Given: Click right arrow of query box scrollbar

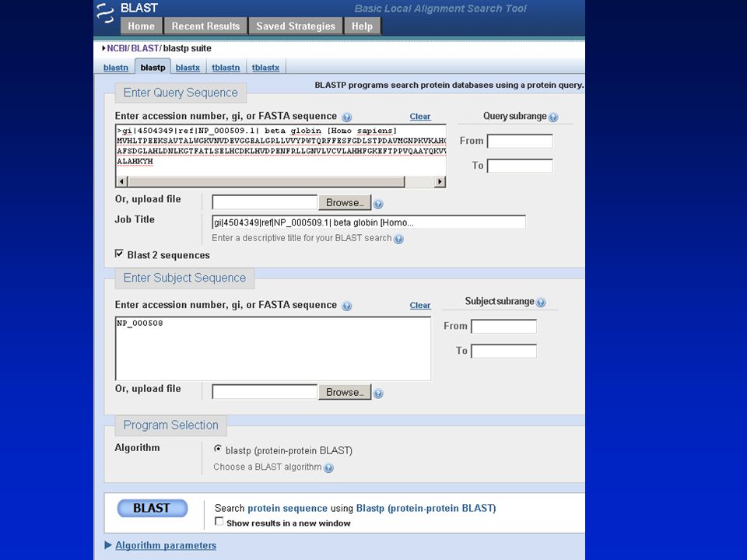Looking at the screenshot, I should coord(440,181).
